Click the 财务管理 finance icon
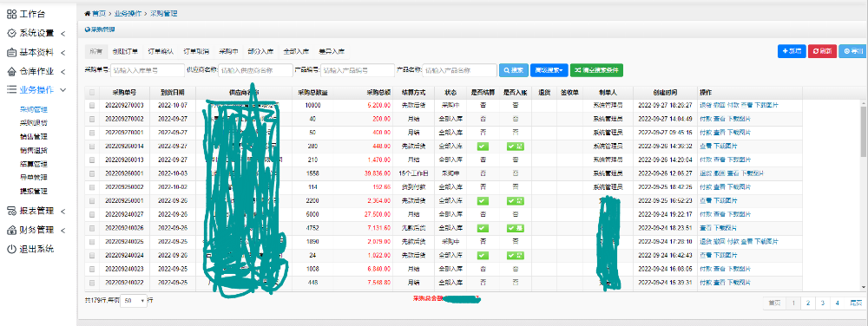 click(x=11, y=230)
